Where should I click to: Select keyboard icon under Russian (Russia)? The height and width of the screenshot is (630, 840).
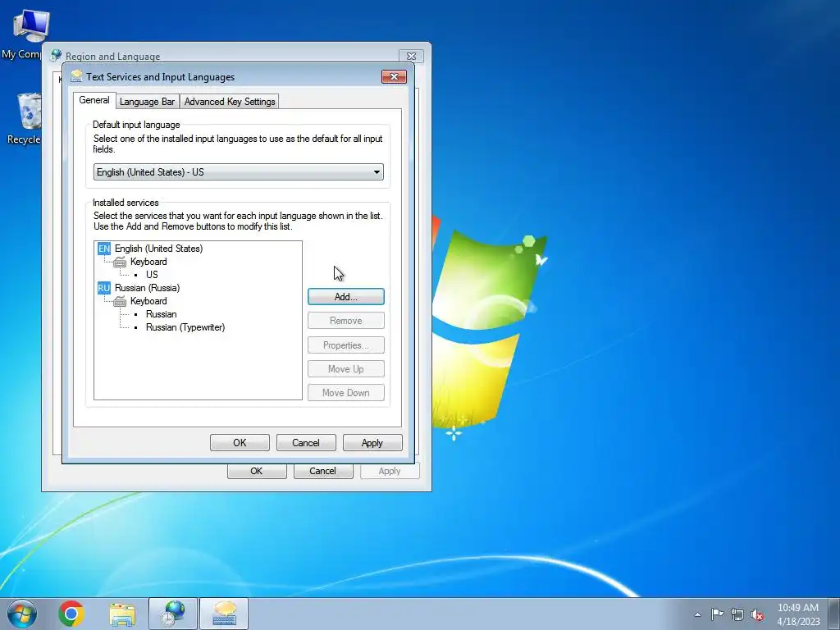(120, 302)
